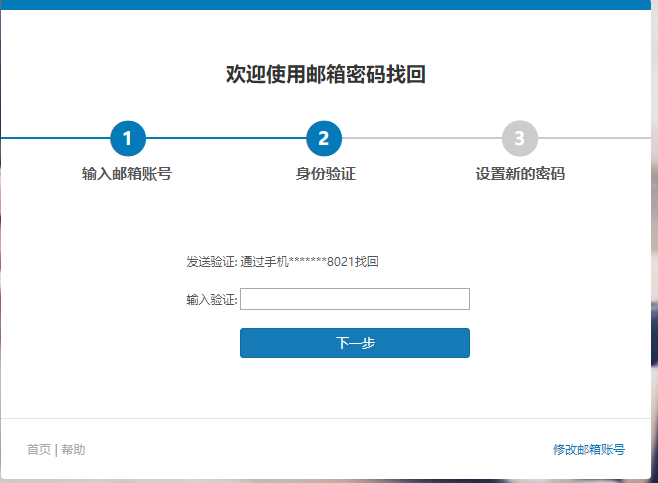The image size is (658, 483).
Task: Click the blue header bar at top
Action: pos(329,4)
